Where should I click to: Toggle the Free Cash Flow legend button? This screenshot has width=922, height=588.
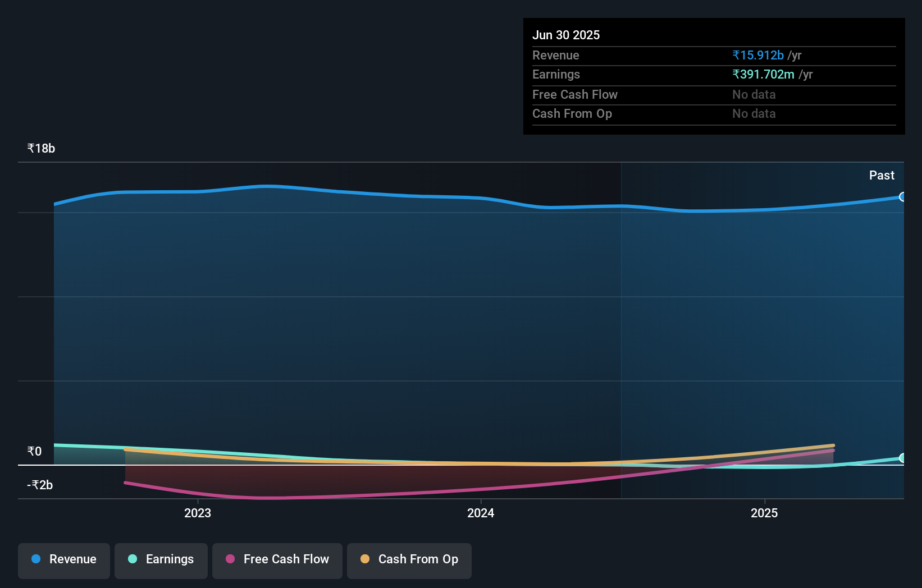tap(277, 561)
